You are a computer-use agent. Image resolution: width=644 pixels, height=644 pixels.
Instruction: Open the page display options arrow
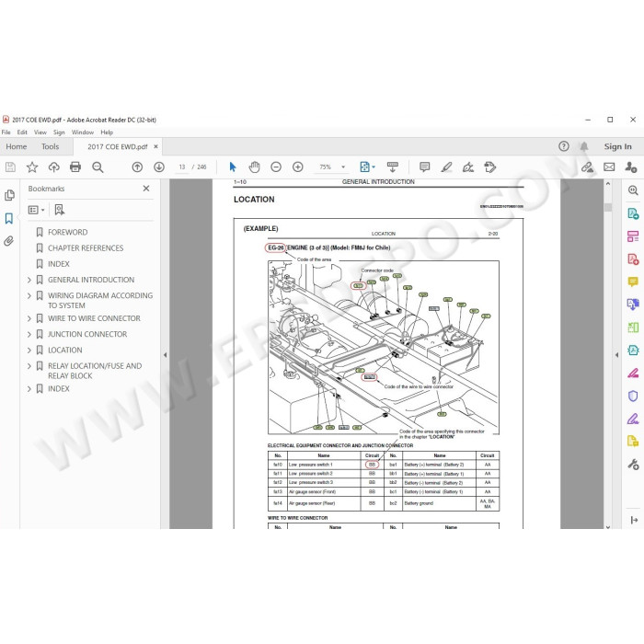click(374, 167)
